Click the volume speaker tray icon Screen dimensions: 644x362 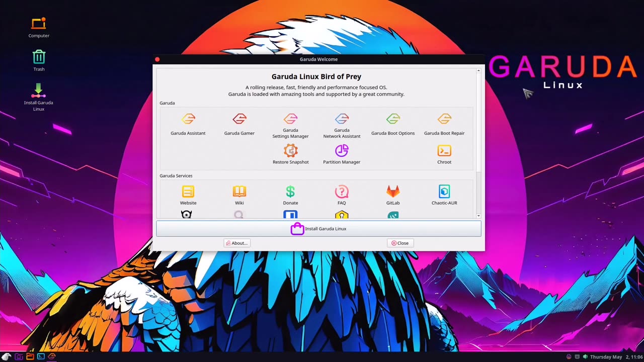(585, 357)
